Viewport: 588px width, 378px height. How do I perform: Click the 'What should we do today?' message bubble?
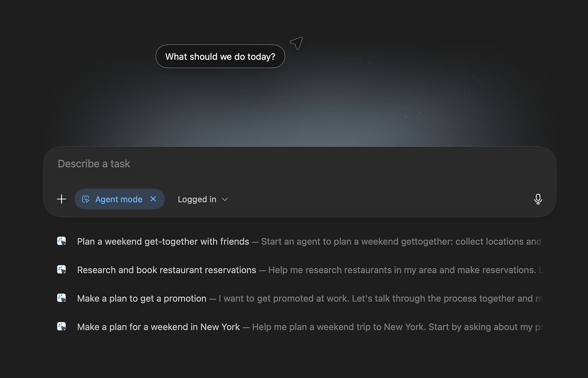[220, 56]
